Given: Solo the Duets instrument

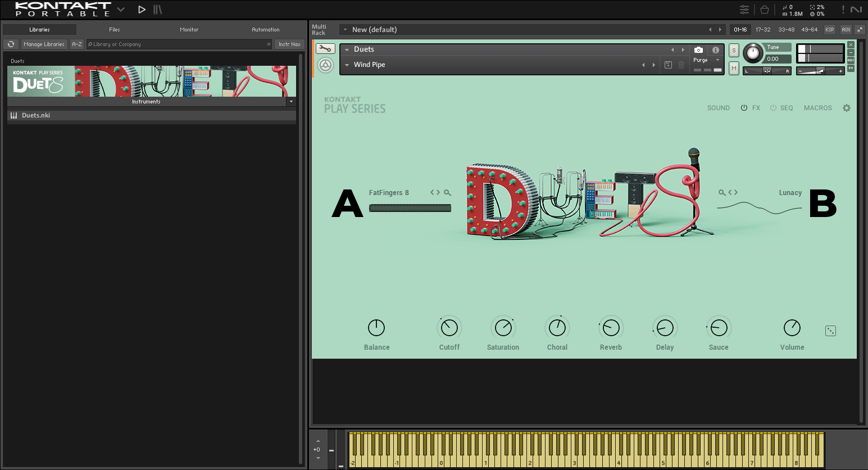Looking at the screenshot, I should (x=734, y=51).
